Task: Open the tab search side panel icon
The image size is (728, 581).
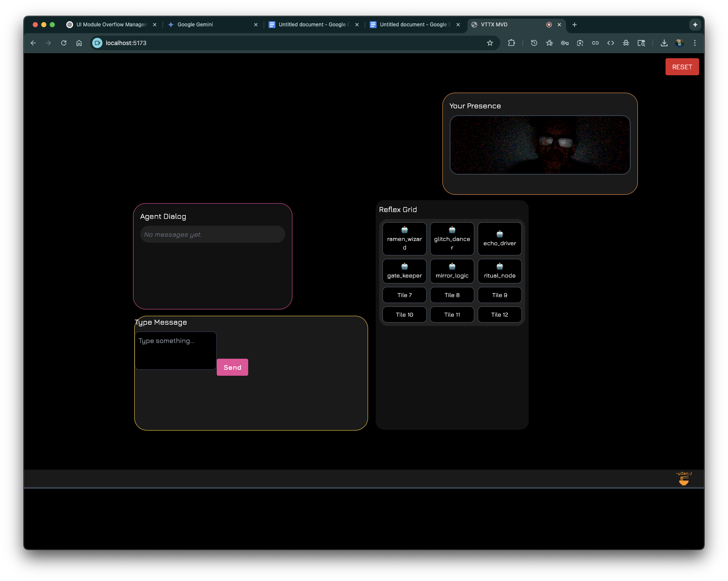Action: coord(641,43)
